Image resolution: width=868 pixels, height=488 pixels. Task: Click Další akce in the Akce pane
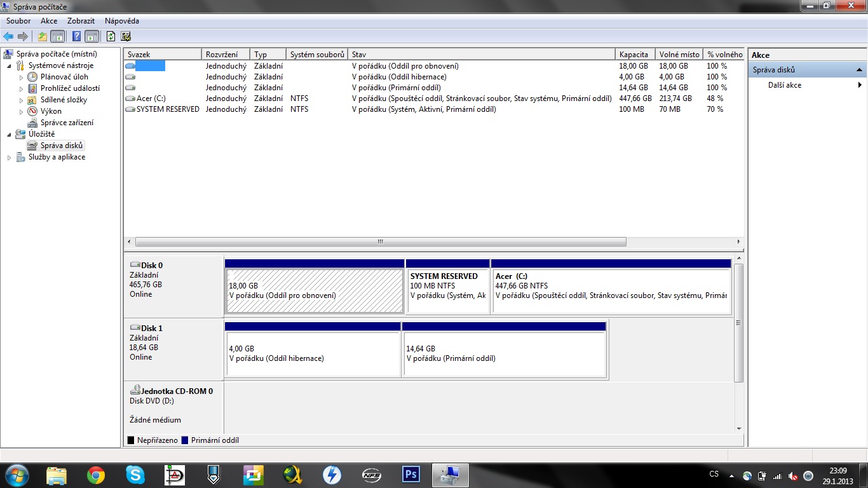click(x=785, y=85)
